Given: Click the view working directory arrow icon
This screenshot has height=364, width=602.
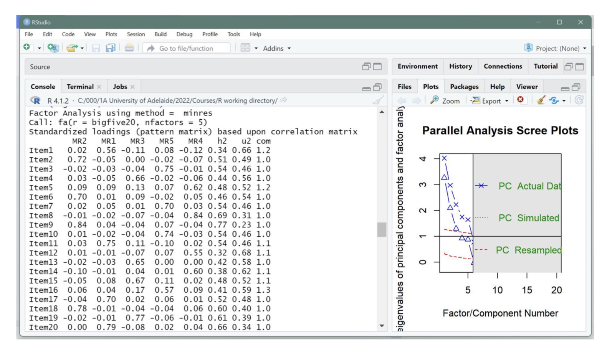Looking at the screenshot, I should click(284, 100).
